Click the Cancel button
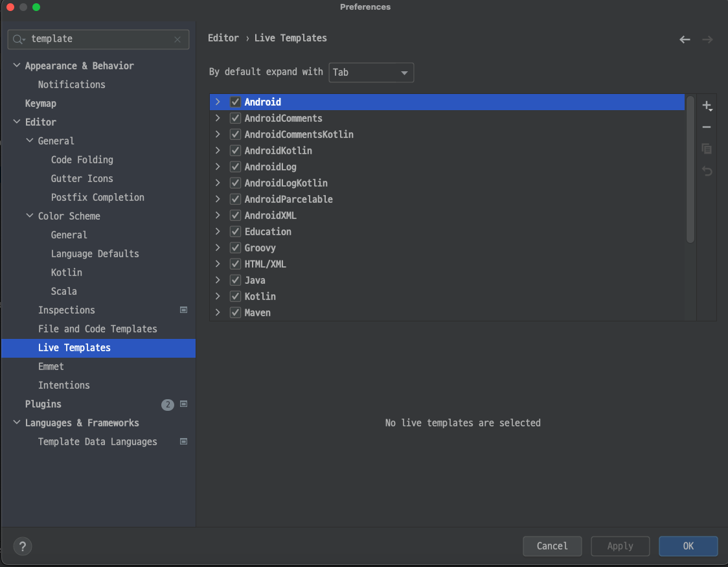Viewport: 728px width, 567px height. [552, 546]
